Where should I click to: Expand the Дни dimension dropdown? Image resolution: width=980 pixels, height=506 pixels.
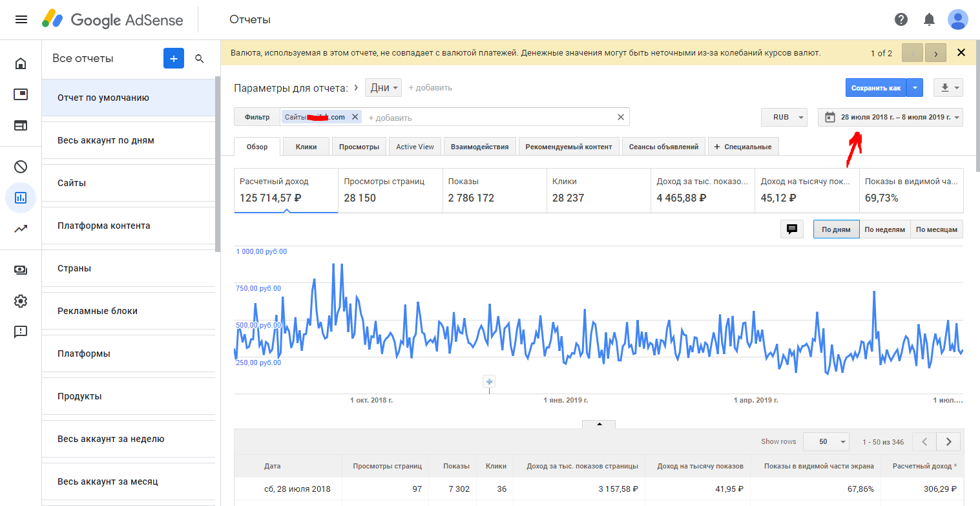(383, 88)
